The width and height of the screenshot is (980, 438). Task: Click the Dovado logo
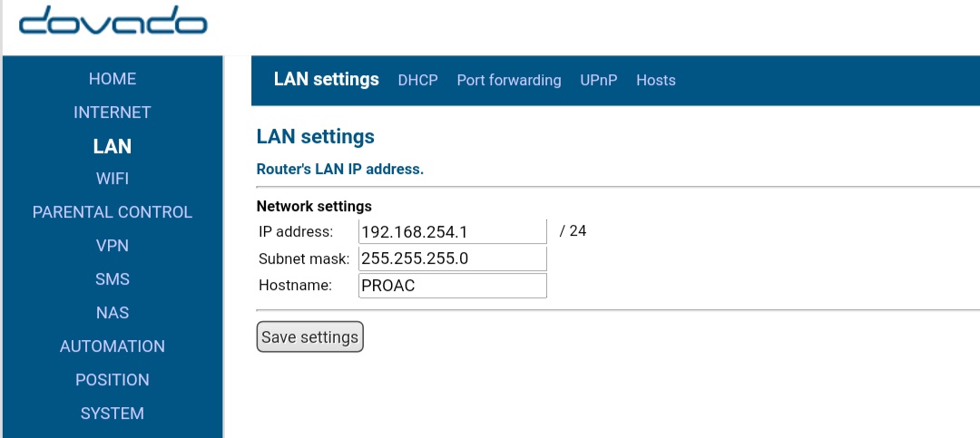pyautogui.click(x=113, y=23)
